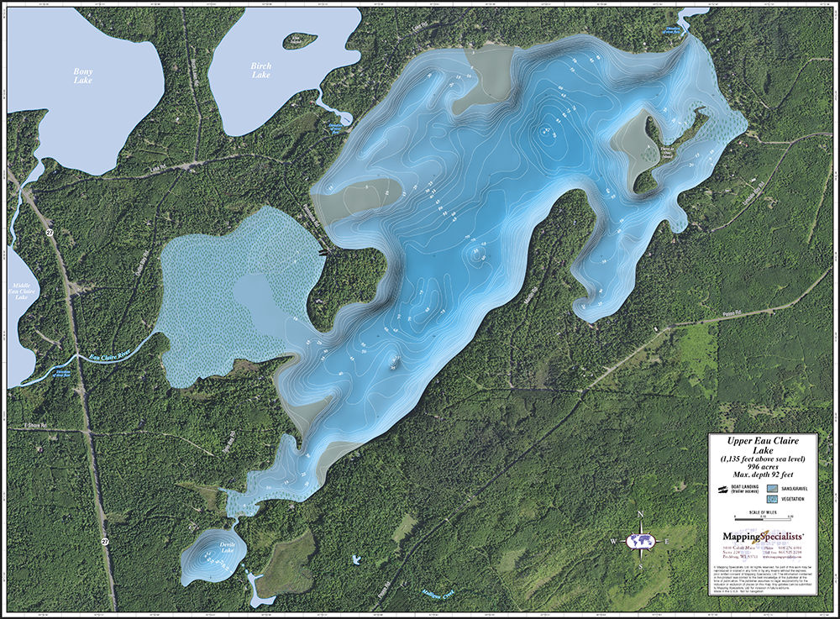Click the boat landing symbol on the western shore
Viewport: 840px width, 619px height.
tap(325, 253)
